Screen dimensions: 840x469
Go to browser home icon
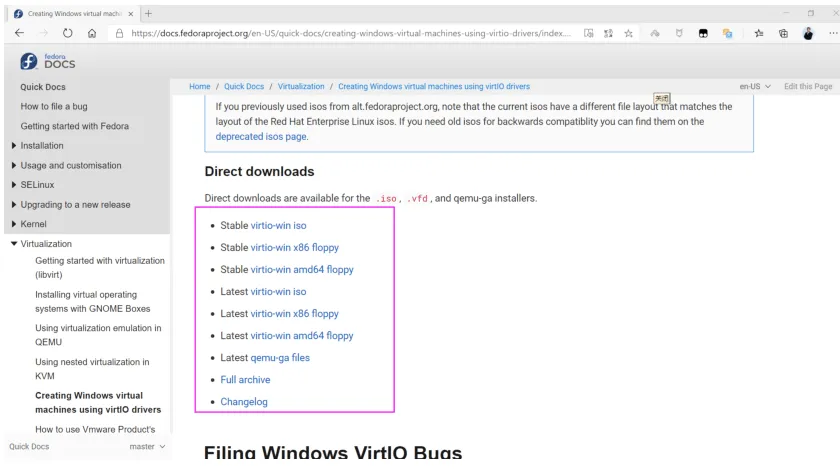[92, 33]
